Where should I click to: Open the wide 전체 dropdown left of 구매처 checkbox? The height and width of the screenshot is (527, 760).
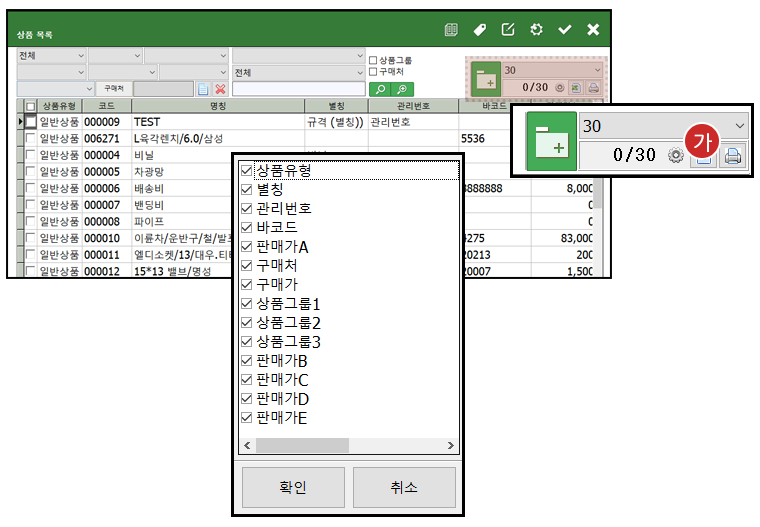click(x=299, y=73)
